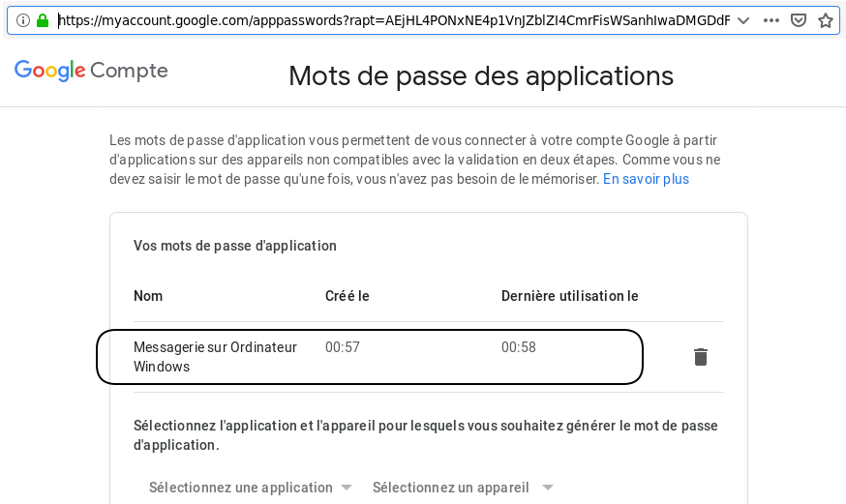Viewport: 846px width, 504px height.
Task: Click the 00:57 creation time
Action: (x=343, y=347)
